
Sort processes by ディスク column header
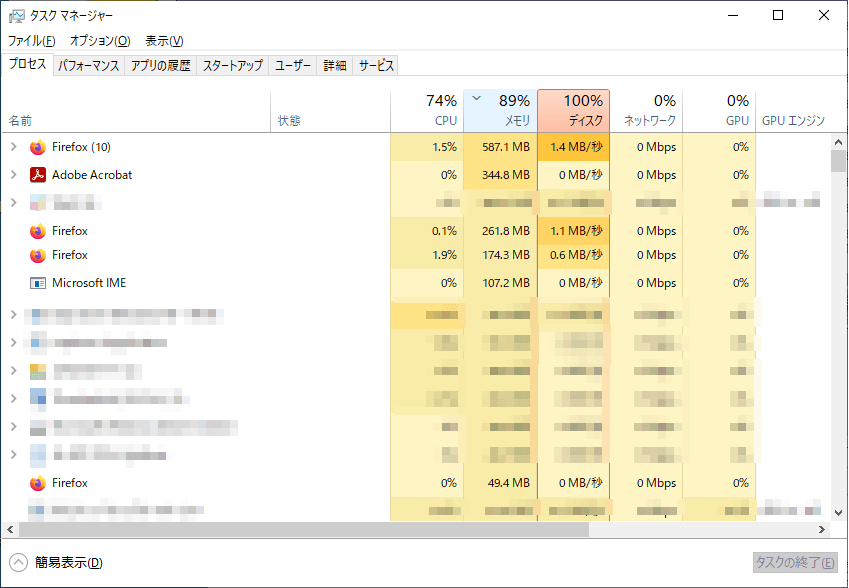(x=573, y=110)
